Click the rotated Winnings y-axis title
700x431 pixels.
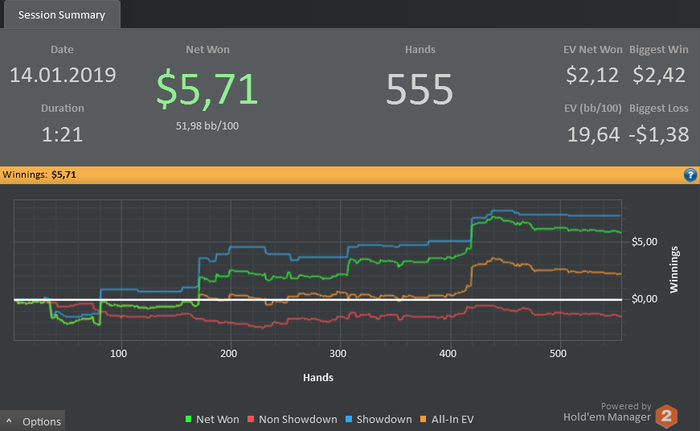pos(674,269)
